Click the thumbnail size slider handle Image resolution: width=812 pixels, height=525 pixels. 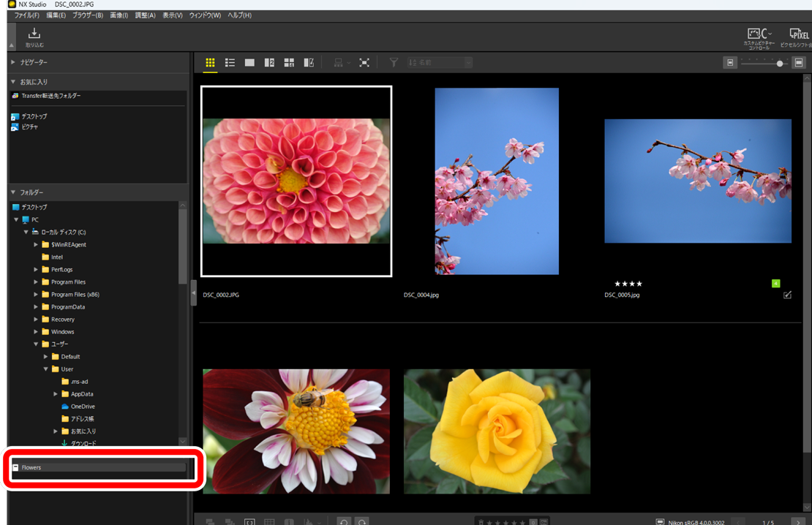(x=780, y=64)
